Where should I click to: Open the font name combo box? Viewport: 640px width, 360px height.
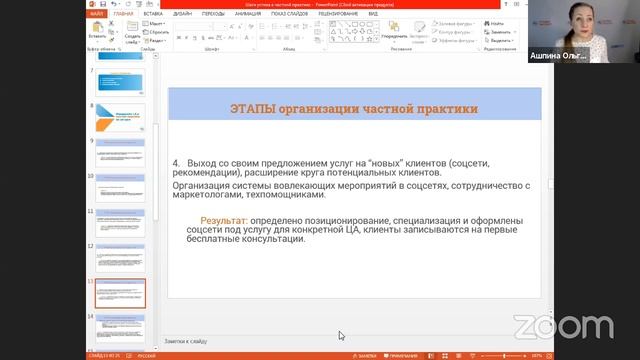pyautogui.click(x=193, y=27)
